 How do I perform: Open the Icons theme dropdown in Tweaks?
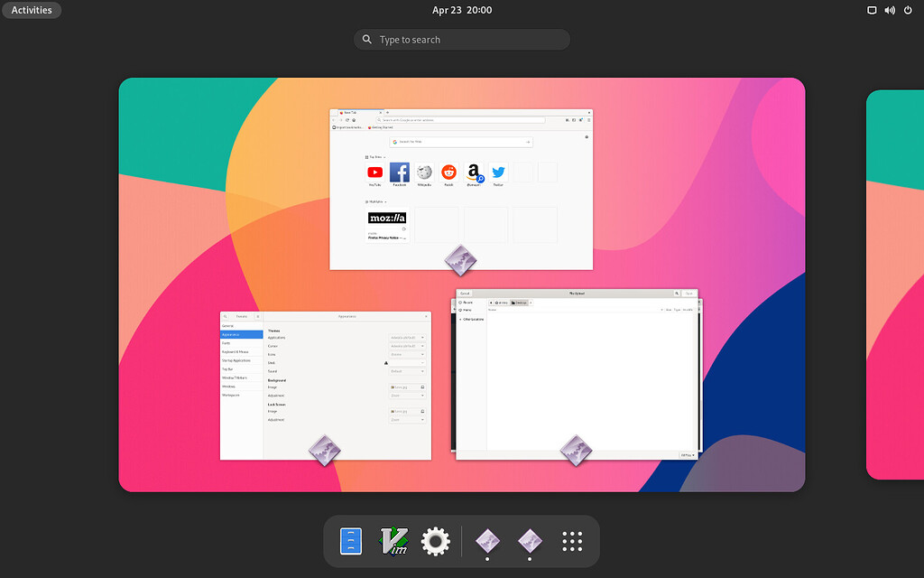[x=408, y=355]
